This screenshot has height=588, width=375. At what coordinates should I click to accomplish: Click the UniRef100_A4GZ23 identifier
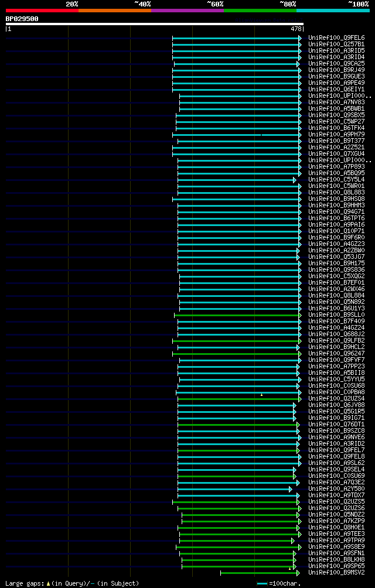coord(336,244)
